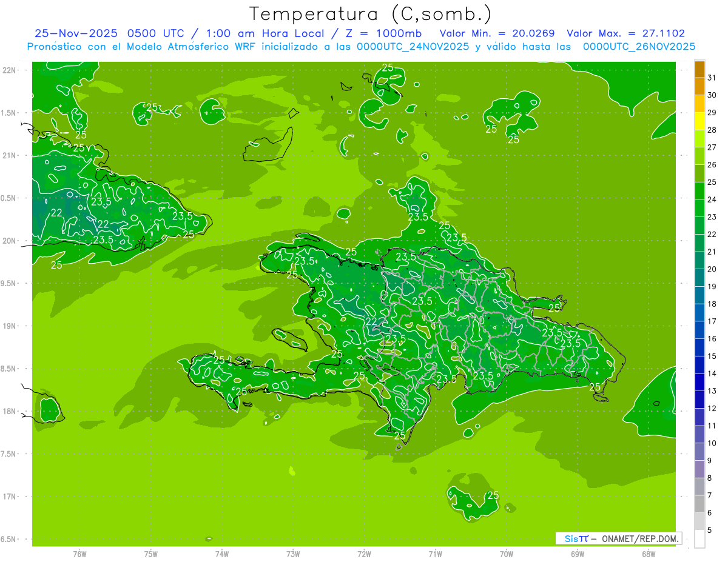
Task: Select the Valor Max. = 27.1102 text
Action: pyautogui.click(x=625, y=33)
